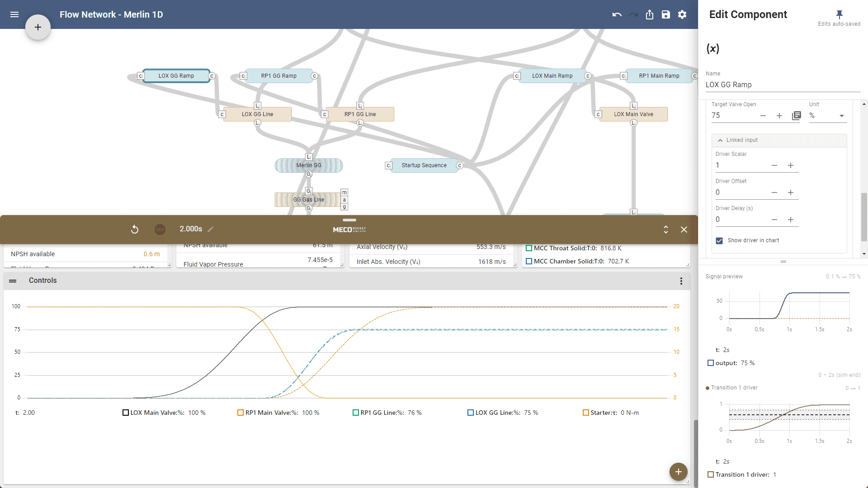Open the Target Valve Open library icon
868x488 pixels.
797,116
